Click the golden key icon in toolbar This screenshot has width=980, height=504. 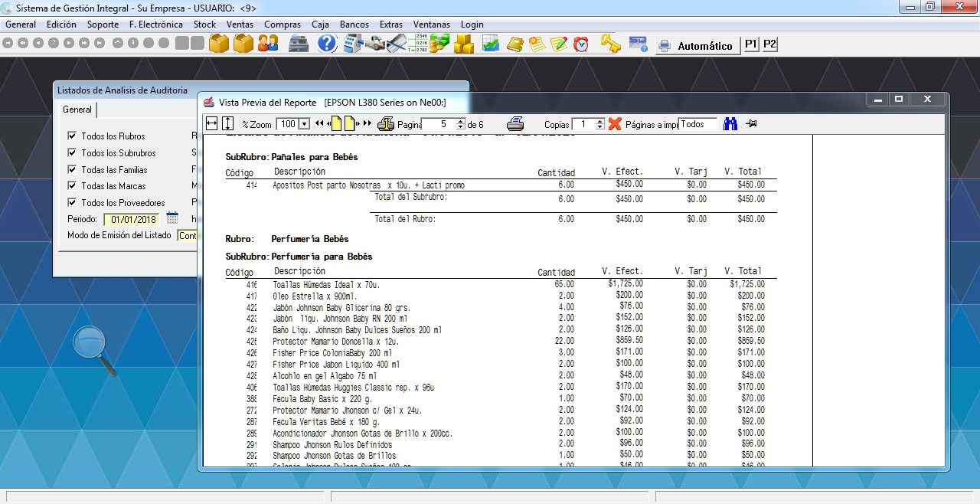click(x=609, y=44)
